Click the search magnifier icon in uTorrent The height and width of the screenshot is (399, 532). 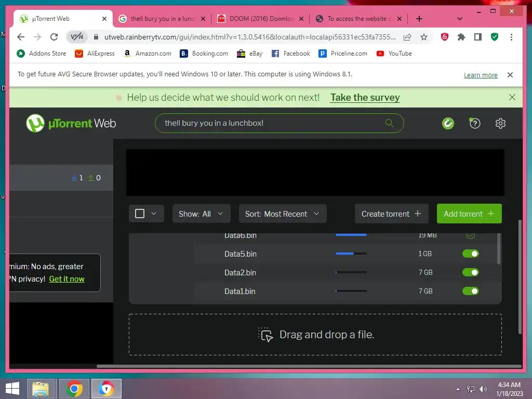[x=389, y=123]
